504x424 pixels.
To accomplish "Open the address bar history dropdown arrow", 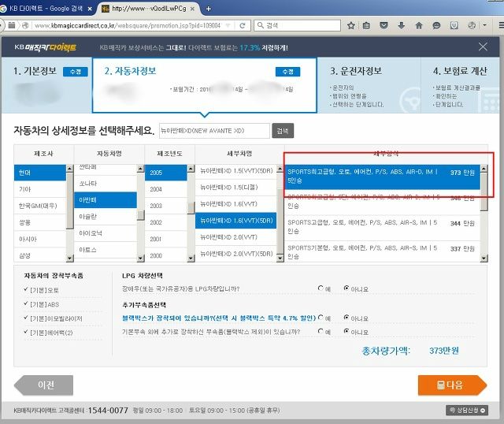I will (x=228, y=25).
